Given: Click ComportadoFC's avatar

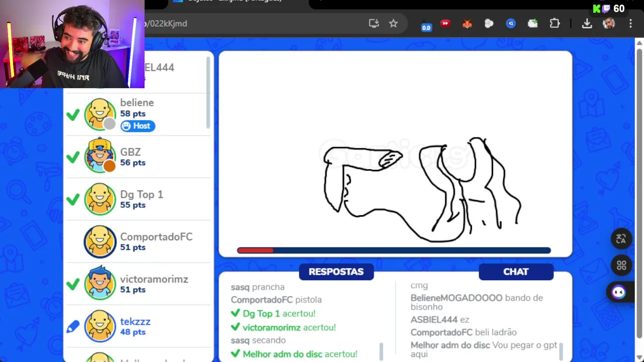Looking at the screenshot, I should point(100,241).
